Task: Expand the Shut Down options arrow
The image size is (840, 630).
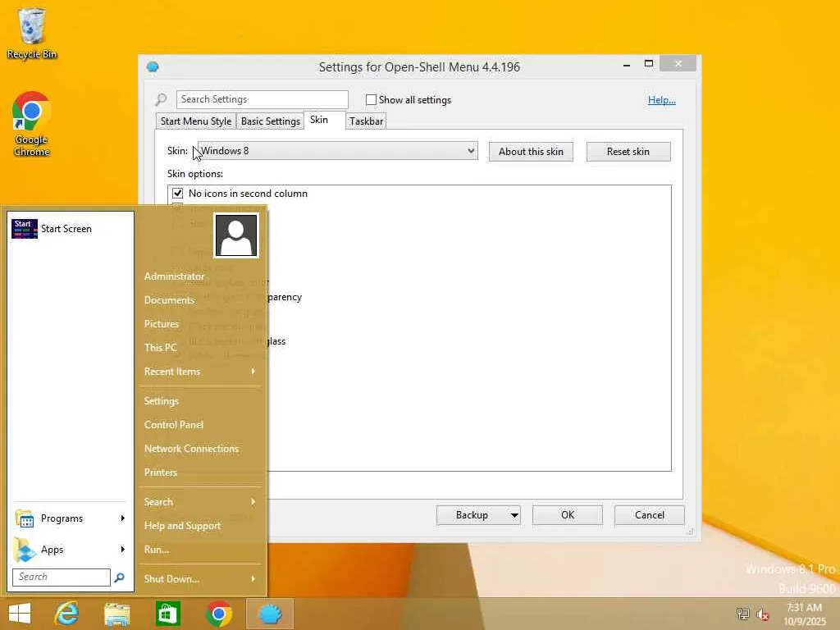Action: tap(253, 578)
